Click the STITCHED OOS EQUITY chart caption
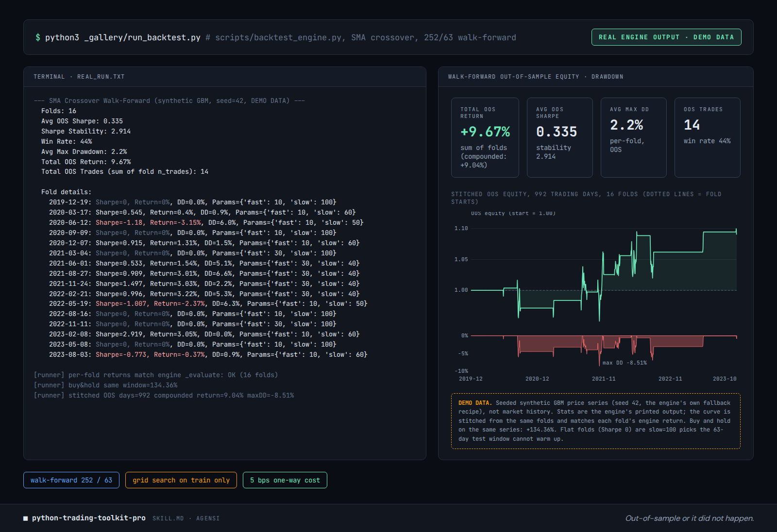Viewport: 777px width, 532px height. (586, 198)
